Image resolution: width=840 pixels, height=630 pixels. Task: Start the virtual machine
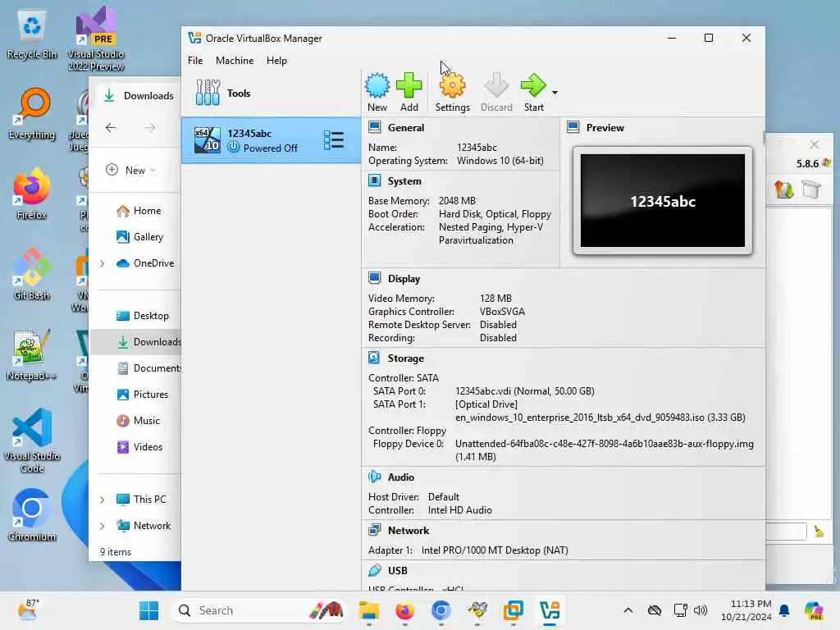(533, 92)
